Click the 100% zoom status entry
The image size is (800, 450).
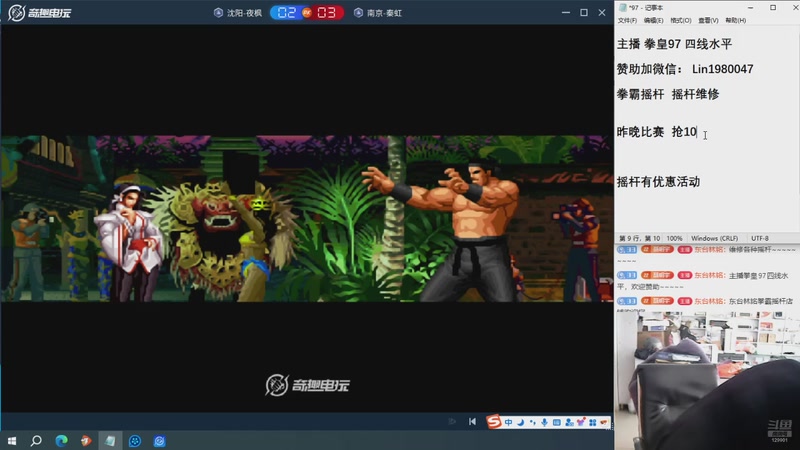coord(674,238)
